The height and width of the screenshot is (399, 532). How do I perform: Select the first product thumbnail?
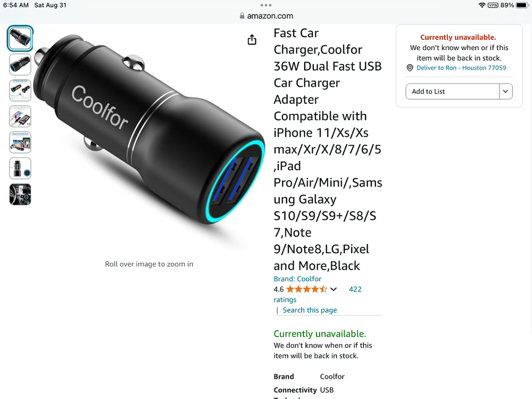(x=20, y=38)
